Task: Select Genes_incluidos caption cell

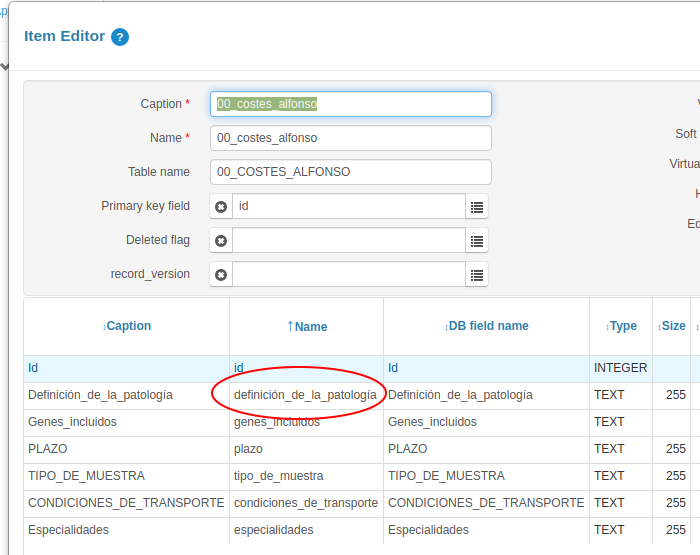Action: [127, 422]
